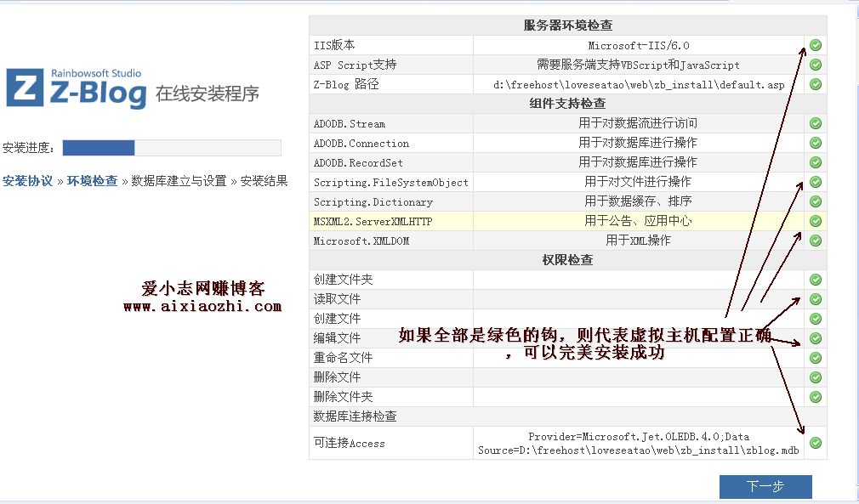
Task: Click the Microsoft.XMLDOM component name
Action: point(361,241)
